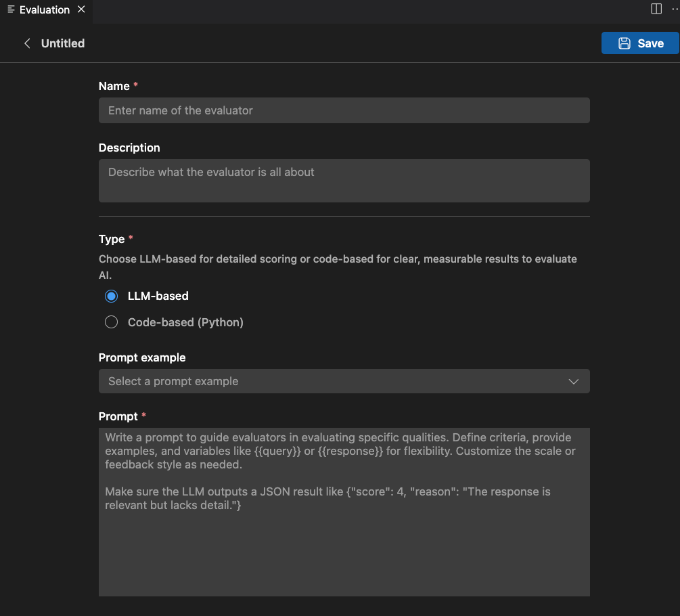The height and width of the screenshot is (616, 680).
Task: Click the Save button
Action: coord(640,43)
